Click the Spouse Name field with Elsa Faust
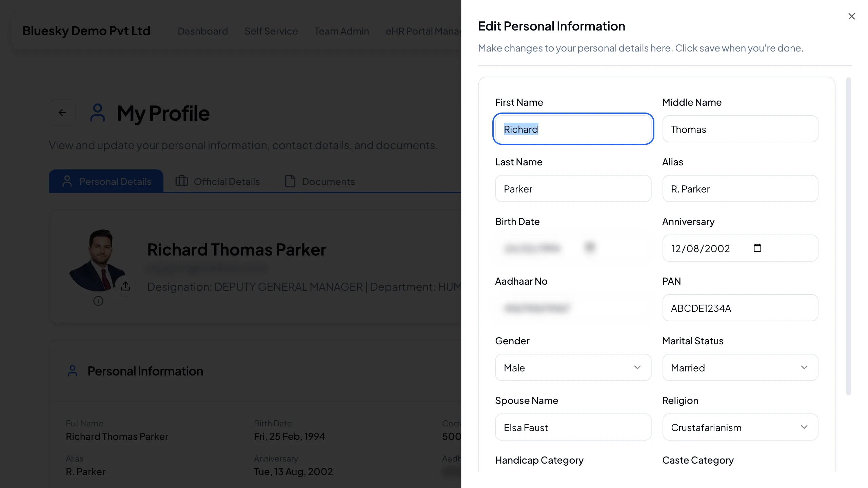 click(573, 427)
